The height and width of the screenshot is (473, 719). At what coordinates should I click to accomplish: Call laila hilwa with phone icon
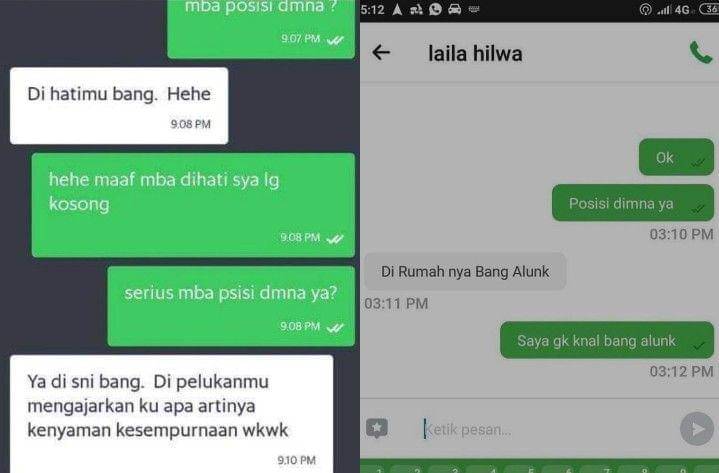701,52
